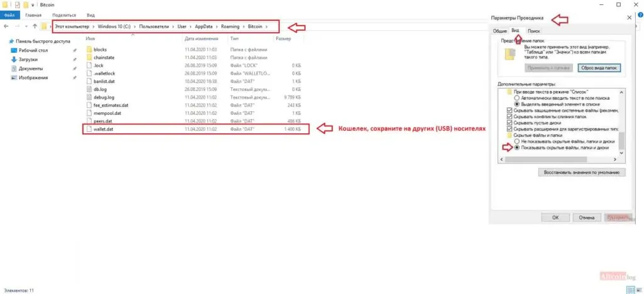The height and width of the screenshot is (294, 644).
Task: Expand the chevron after AppData
Action: [x=216, y=26]
